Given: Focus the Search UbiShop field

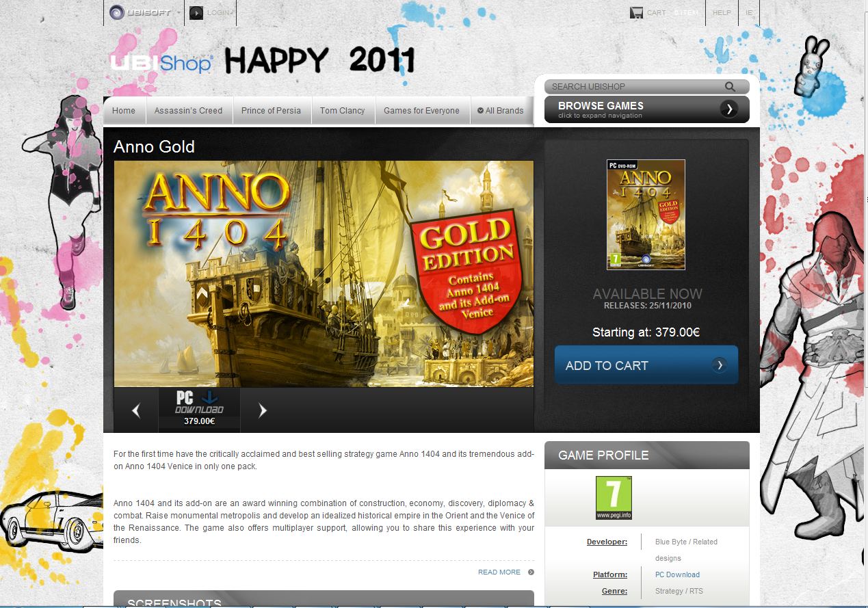Looking at the screenshot, I should (x=636, y=87).
